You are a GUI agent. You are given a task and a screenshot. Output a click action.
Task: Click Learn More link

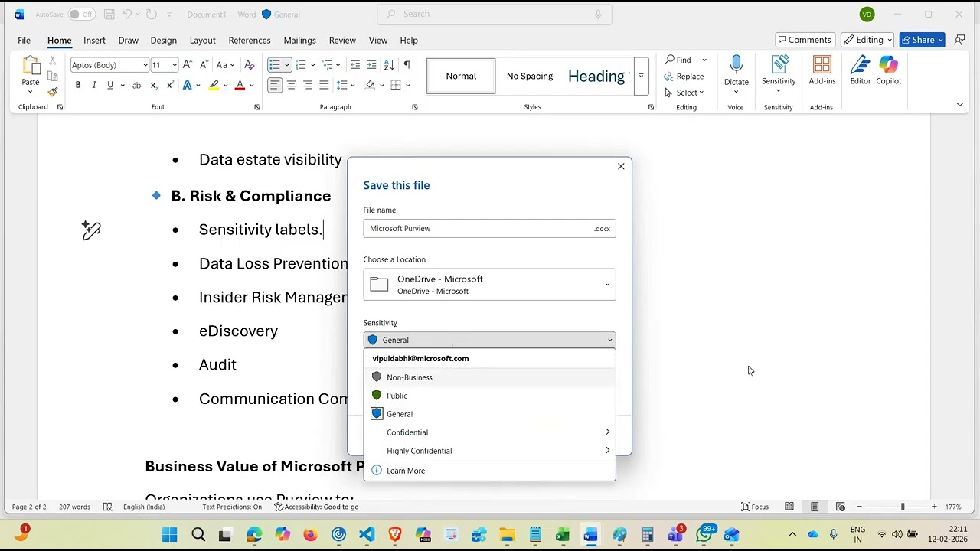point(406,471)
